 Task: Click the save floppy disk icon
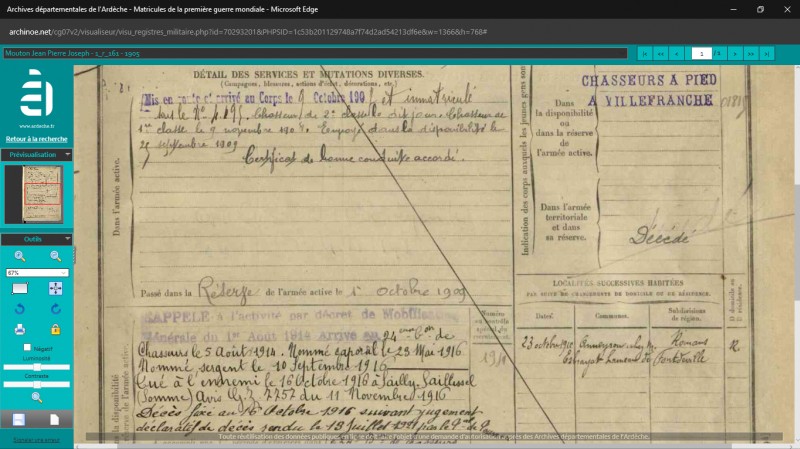(19, 419)
